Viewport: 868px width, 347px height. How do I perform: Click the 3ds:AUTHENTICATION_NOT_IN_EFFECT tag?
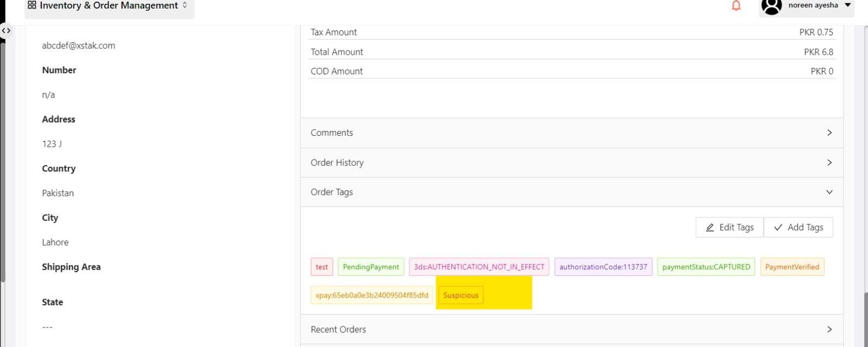click(479, 267)
